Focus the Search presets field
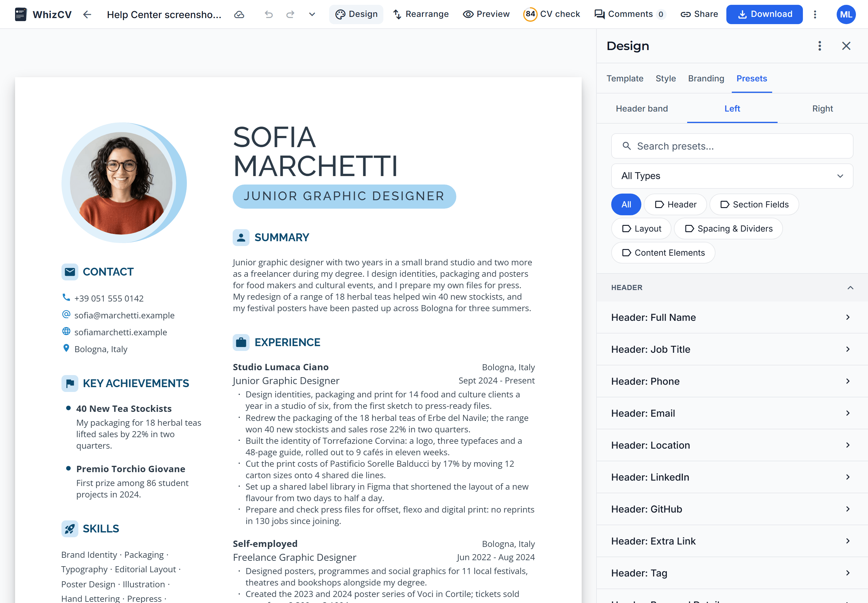The width and height of the screenshot is (868, 603). pyautogui.click(x=732, y=146)
